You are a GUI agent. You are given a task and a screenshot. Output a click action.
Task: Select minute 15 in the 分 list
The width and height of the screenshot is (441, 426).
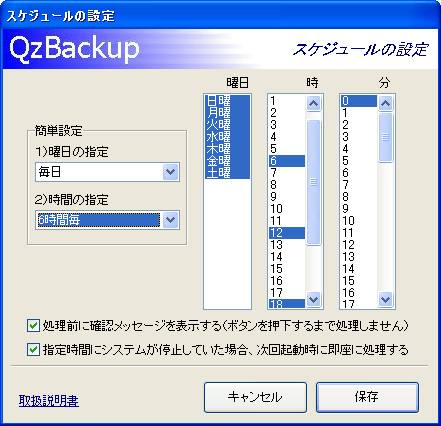point(359,281)
